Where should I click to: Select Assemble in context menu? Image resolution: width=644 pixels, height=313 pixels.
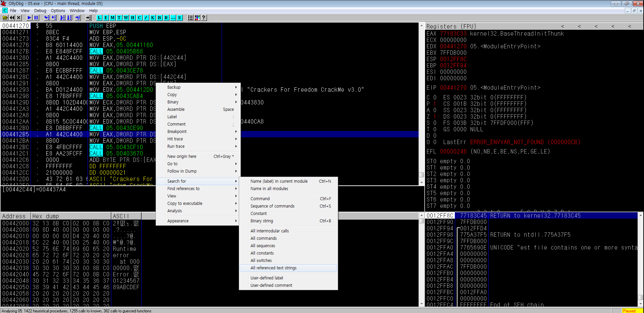point(198,109)
